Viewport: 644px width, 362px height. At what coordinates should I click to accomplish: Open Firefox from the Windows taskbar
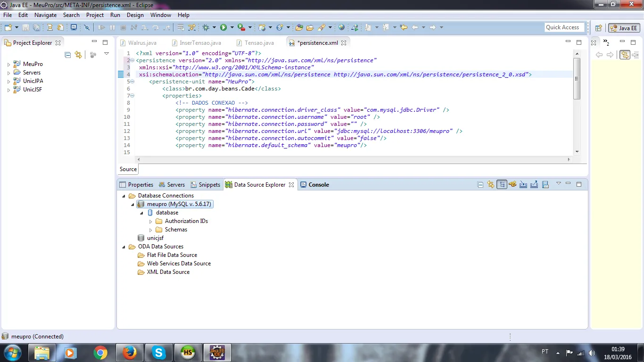coord(129,352)
